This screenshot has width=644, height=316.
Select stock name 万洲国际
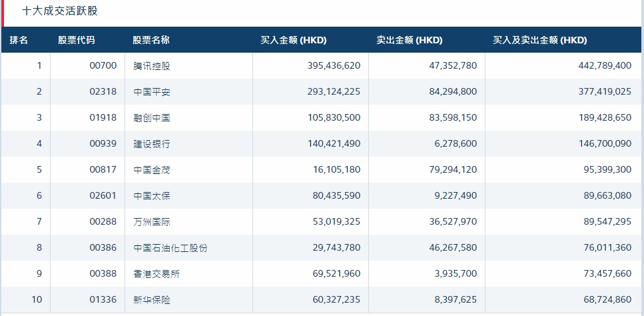pos(152,222)
